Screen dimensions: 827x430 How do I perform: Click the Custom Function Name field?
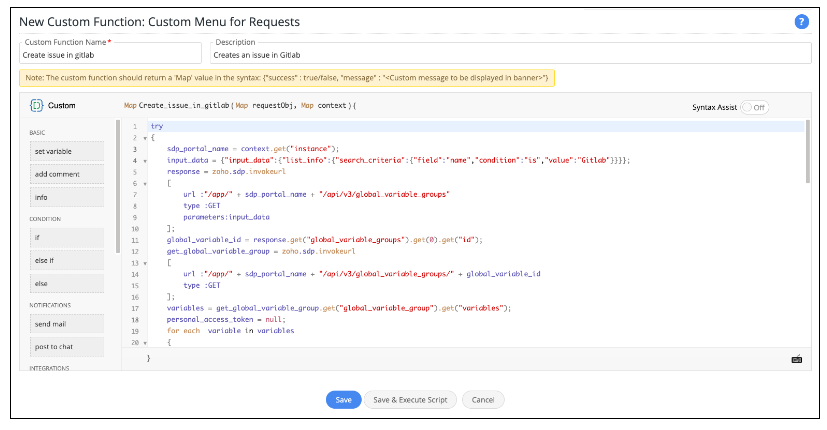110,55
